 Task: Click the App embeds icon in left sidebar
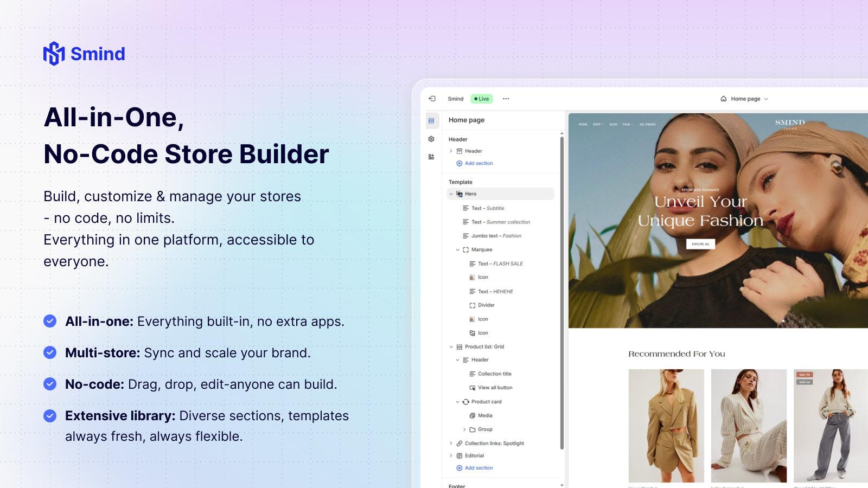pyautogui.click(x=431, y=156)
